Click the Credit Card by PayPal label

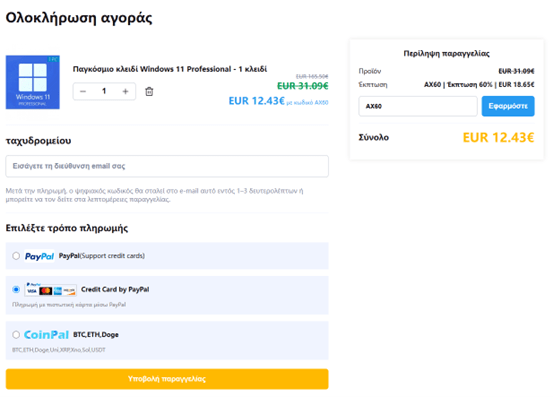115,289
